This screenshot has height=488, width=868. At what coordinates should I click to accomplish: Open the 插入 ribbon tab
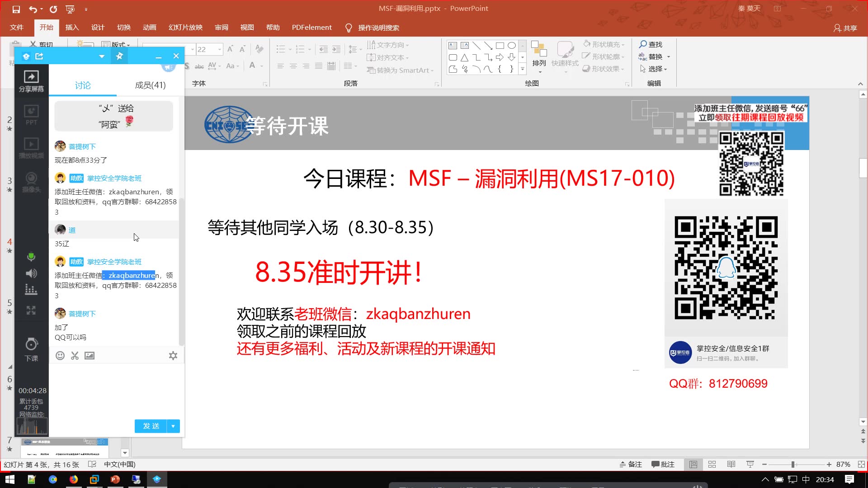coord(72,28)
